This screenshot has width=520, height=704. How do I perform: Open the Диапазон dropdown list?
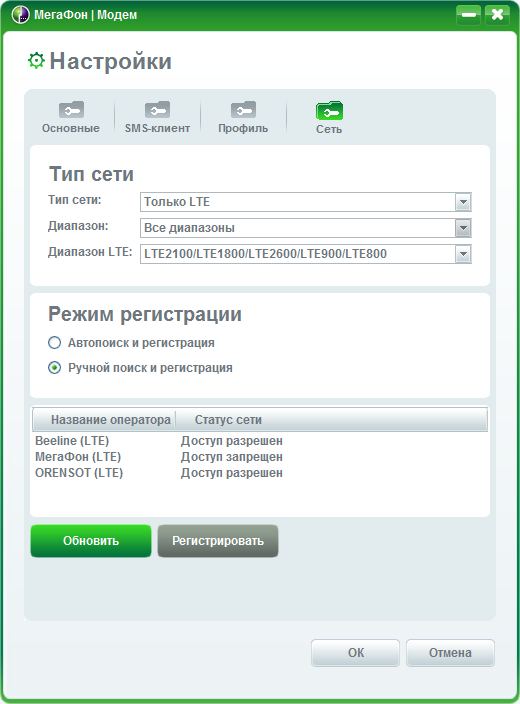[x=463, y=228]
